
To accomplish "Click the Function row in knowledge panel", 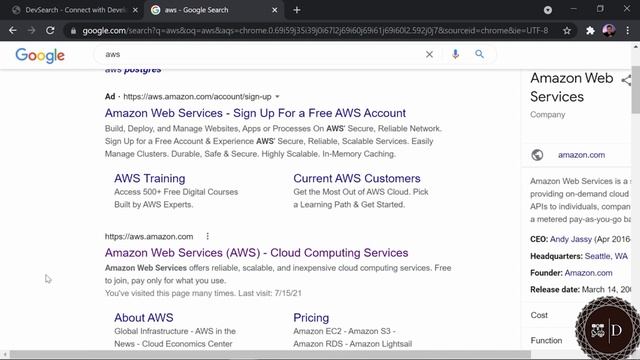I will pos(546,340).
